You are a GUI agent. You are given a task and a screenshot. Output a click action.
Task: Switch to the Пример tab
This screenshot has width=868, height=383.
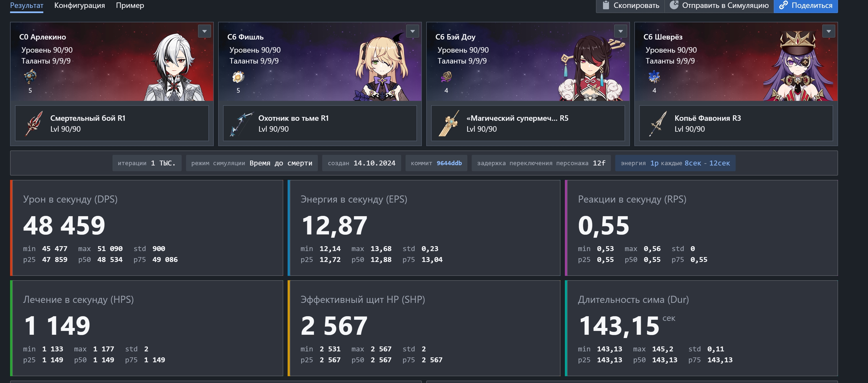click(130, 5)
